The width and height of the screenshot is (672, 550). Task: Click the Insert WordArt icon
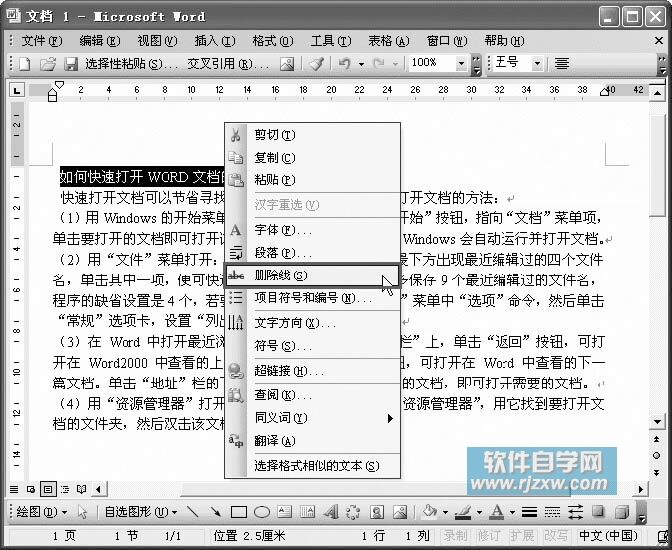click(x=330, y=511)
